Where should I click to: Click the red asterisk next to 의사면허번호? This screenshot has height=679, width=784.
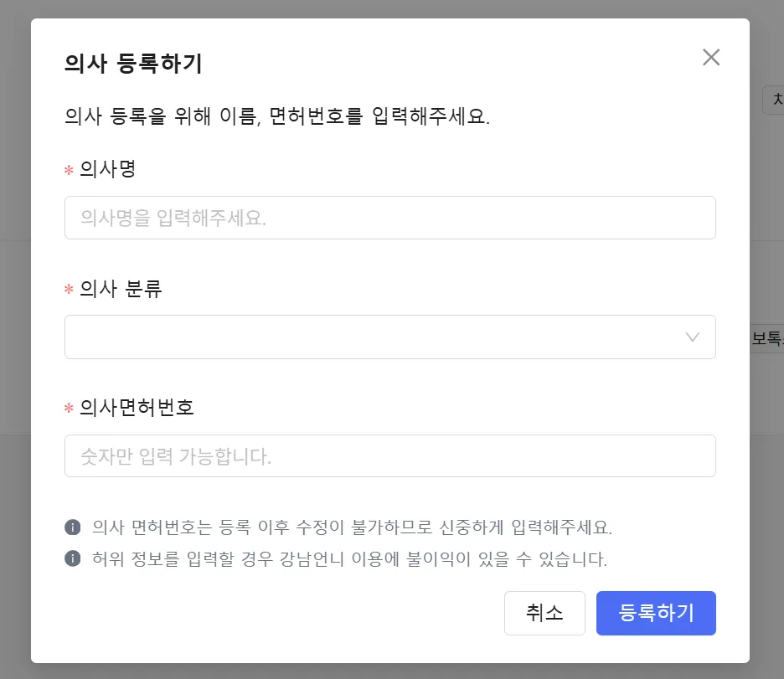[x=69, y=409]
